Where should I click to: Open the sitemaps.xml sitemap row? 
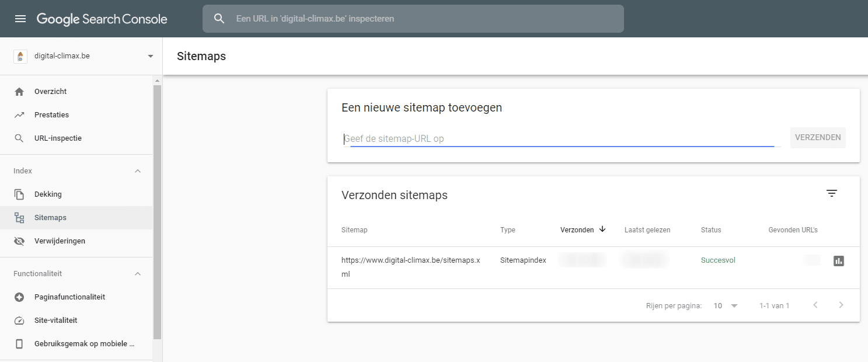[x=594, y=267]
